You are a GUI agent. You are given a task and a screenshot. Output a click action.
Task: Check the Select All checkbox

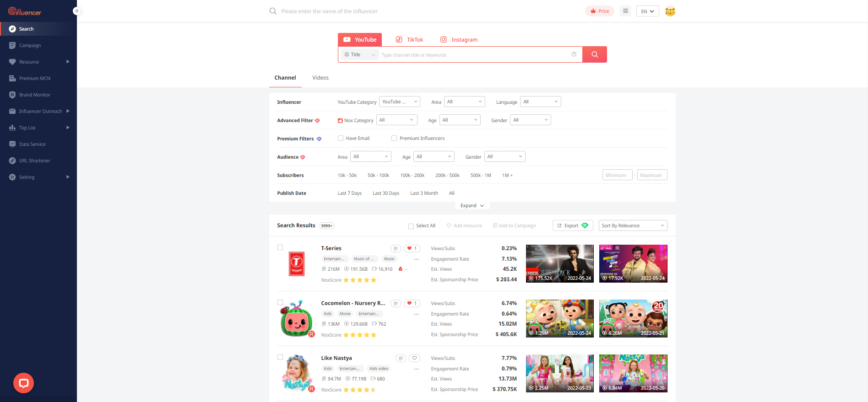coord(411,226)
